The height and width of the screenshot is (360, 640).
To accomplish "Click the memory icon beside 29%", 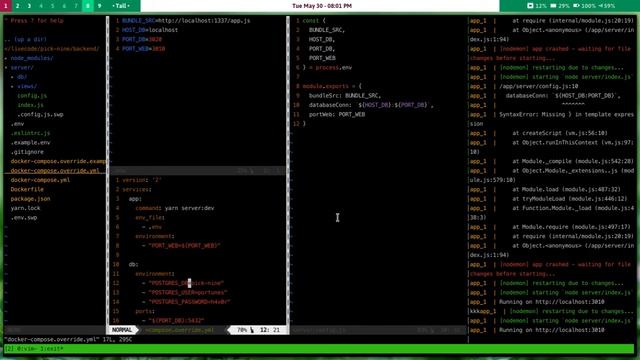I will [x=553, y=6].
